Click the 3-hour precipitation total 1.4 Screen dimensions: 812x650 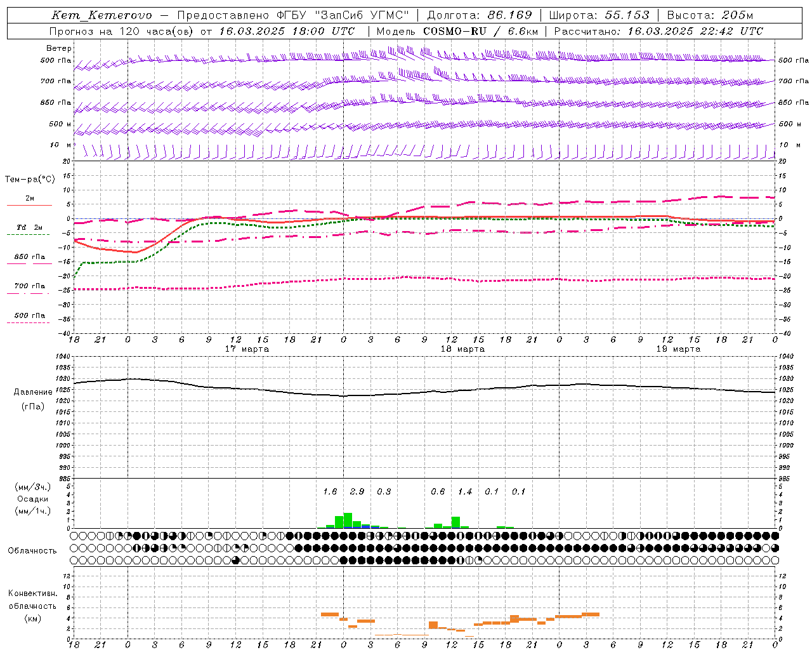[465, 492]
